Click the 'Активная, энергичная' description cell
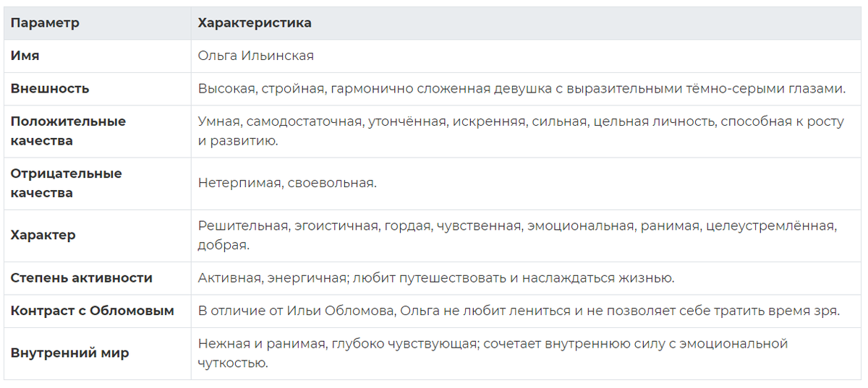This screenshot has width=868, height=388. click(436, 278)
